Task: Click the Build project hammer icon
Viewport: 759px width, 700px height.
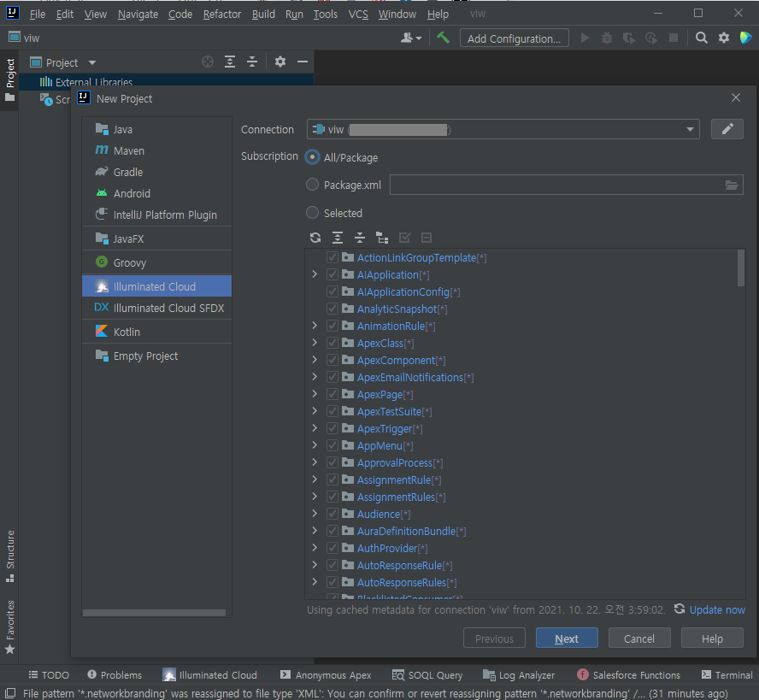Action: [443, 38]
